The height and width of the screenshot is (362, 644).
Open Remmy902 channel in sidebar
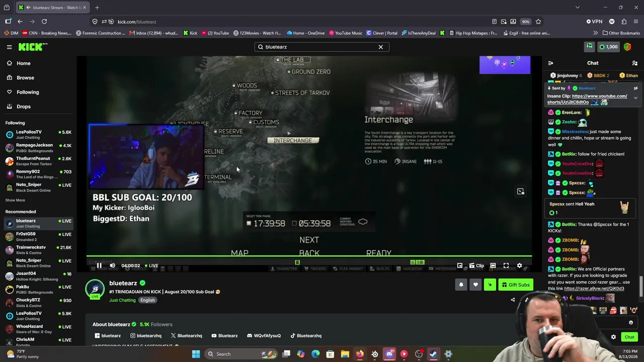38,174
